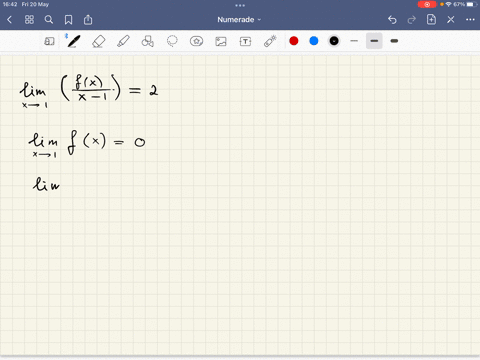Select the medium stroke width

click(374, 41)
